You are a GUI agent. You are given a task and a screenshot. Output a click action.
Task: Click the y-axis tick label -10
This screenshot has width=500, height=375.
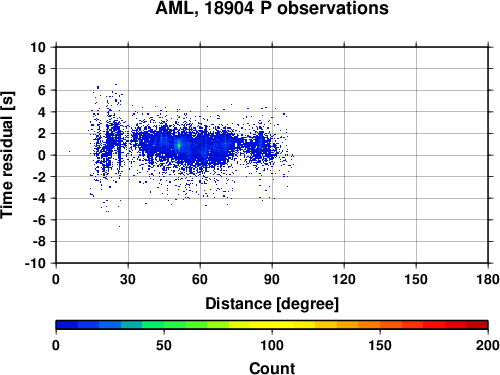coord(35,263)
